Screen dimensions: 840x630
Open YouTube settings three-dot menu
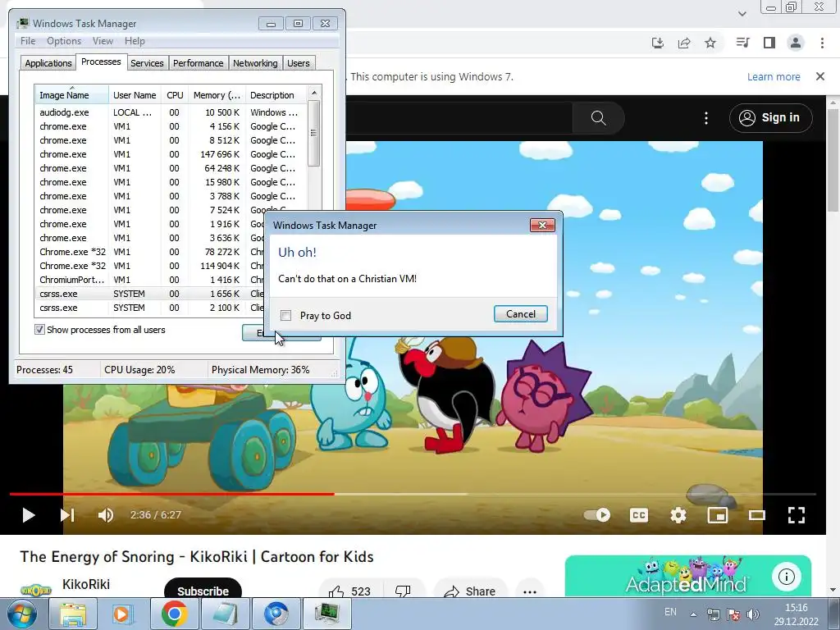(x=706, y=118)
